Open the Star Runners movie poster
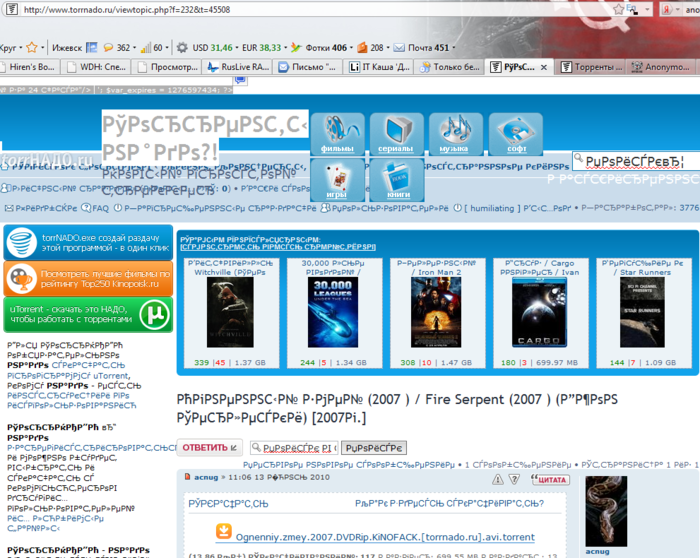The height and width of the screenshot is (558, 700). pyautogui.click(x=642, y=312)
